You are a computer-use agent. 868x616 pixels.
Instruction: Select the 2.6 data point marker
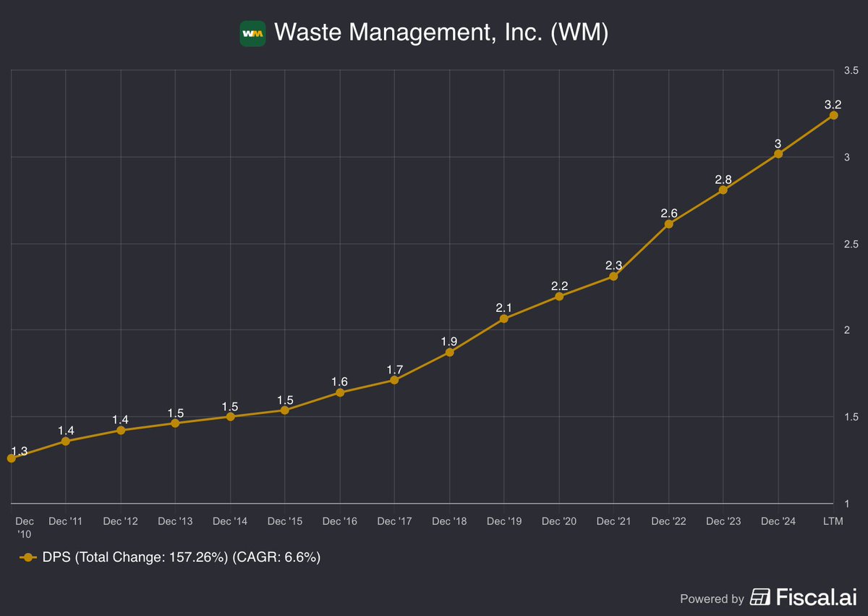pos(668,224)
